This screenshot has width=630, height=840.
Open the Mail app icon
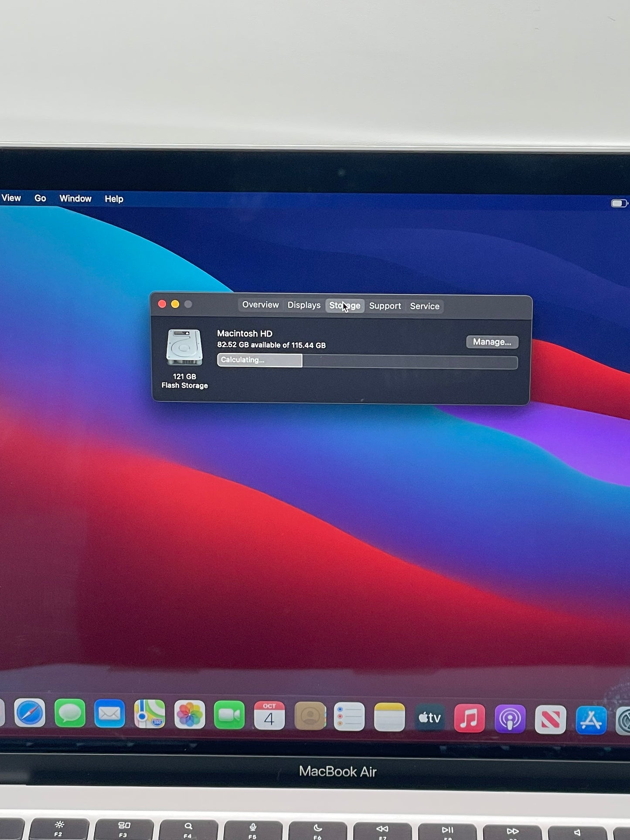click(x=109, y=714)
